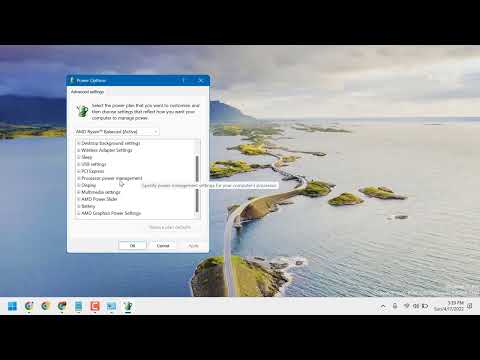
Task: Close the Power Options dialog
Action: pos(201,80)
